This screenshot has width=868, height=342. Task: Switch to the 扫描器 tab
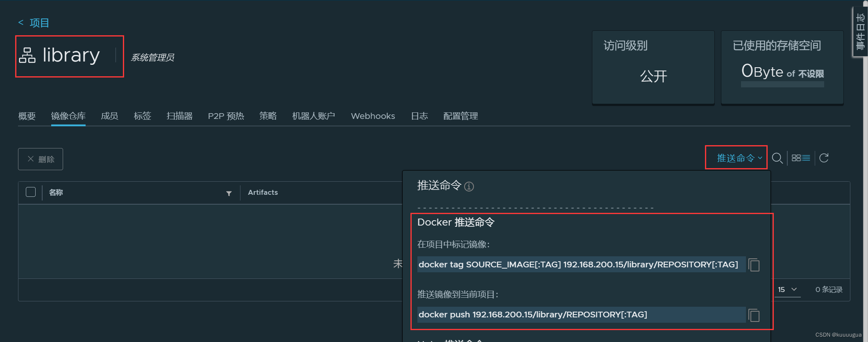[x=179, y=116]
